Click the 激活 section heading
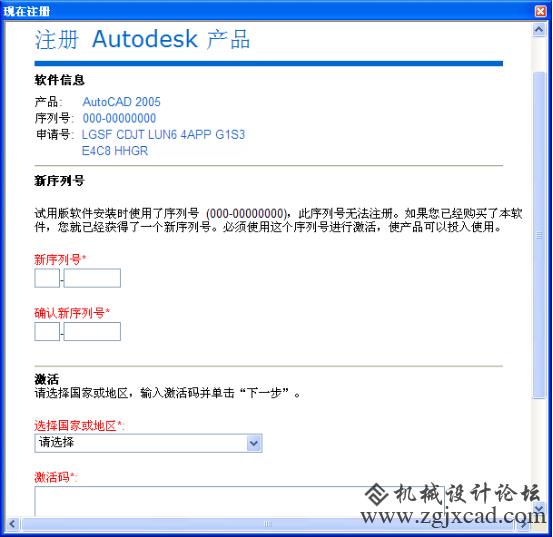This screenshot has width=553, height=537. click(x=47, y=379)
